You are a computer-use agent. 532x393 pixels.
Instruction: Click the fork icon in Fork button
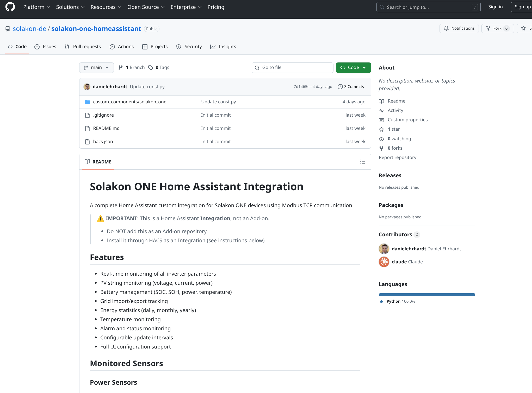click(x=488, y=28)
